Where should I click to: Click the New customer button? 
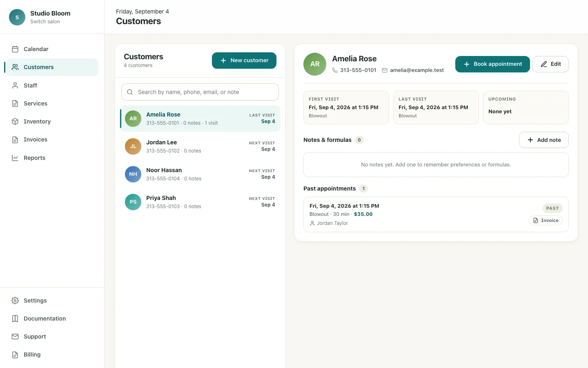click(x=244, y=61)
